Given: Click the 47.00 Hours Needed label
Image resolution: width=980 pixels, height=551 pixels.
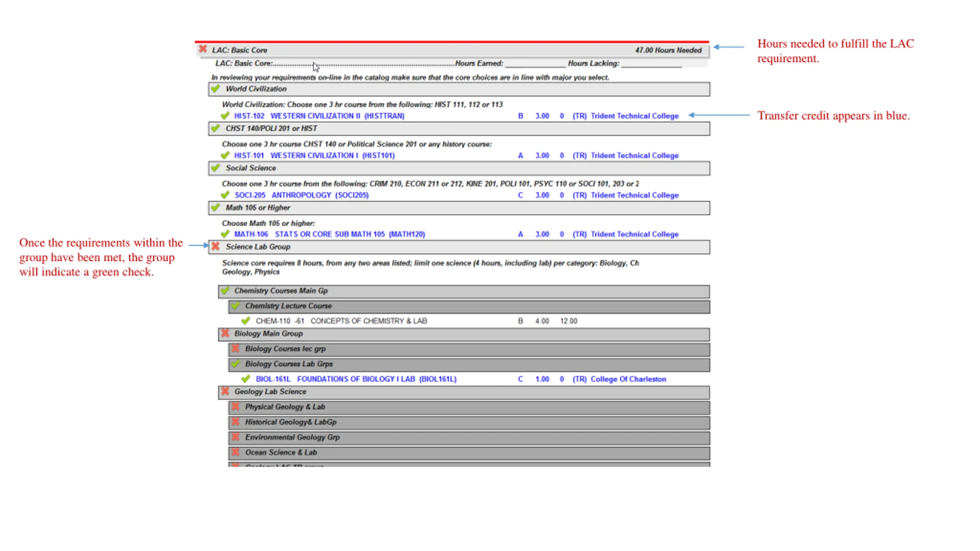Looking at the screenshot, I should (x=668, y=50).
